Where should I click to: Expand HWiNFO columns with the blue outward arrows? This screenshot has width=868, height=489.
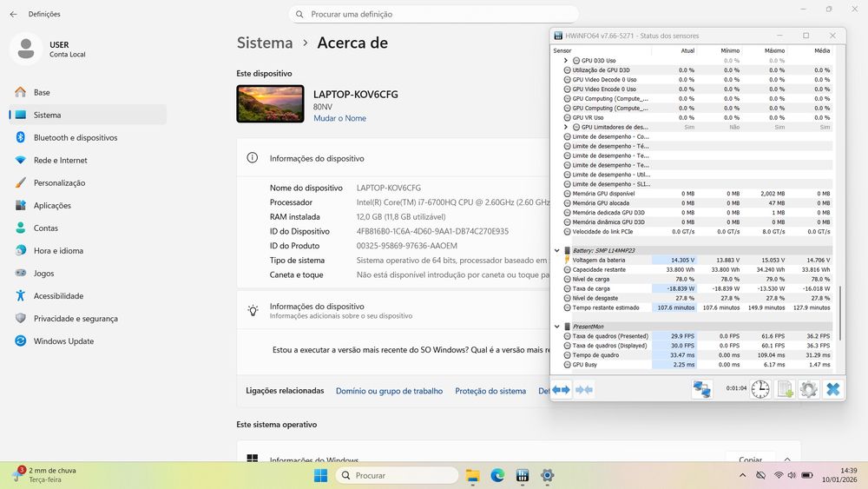[561, 390]
